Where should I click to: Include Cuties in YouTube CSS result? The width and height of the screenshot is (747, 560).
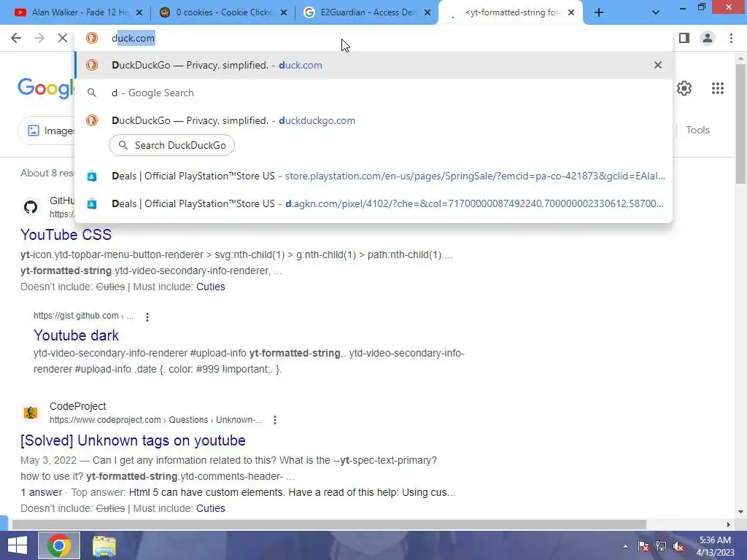(211, 287)
